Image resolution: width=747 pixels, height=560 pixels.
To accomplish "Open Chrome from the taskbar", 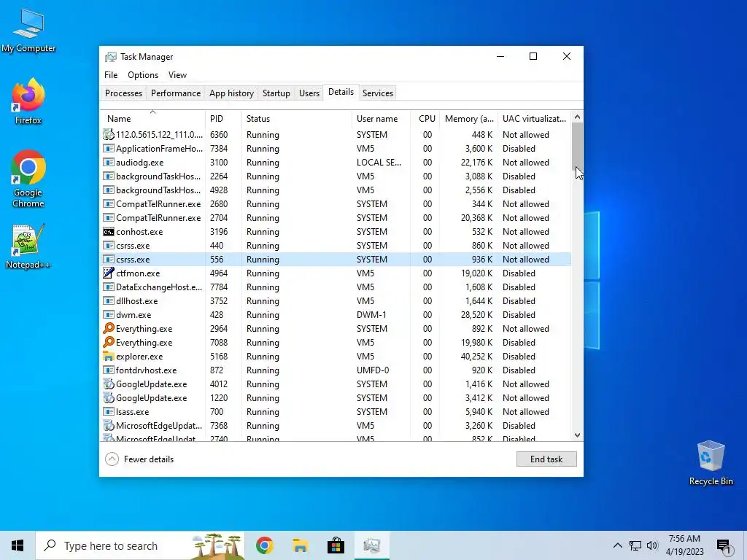I will coord(264,545).
